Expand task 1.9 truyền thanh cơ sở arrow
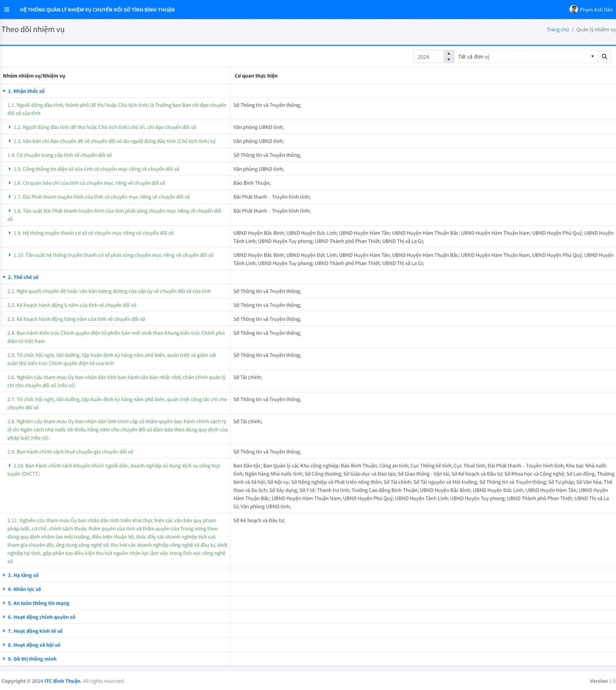The height and width of the screenshot is (690, 616). (10, 233)
